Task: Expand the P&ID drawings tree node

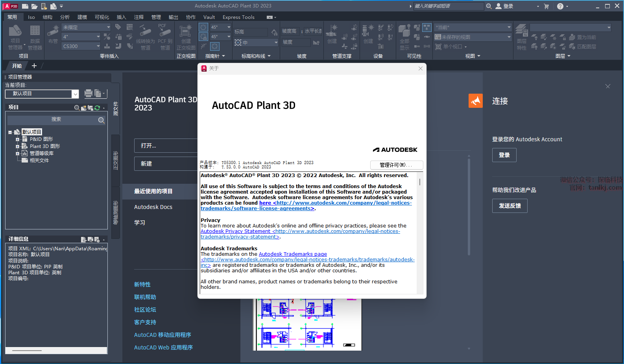Action: [17, 139]
